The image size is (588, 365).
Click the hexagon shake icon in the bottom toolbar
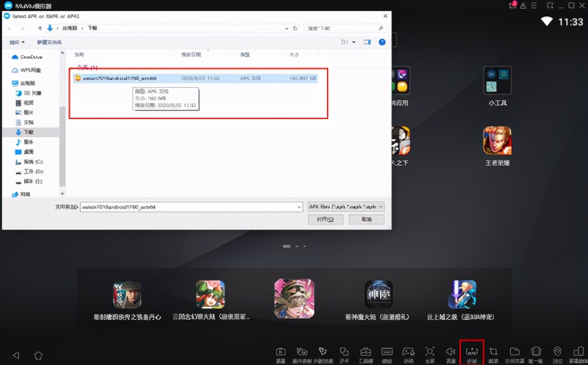coord(536,351)
